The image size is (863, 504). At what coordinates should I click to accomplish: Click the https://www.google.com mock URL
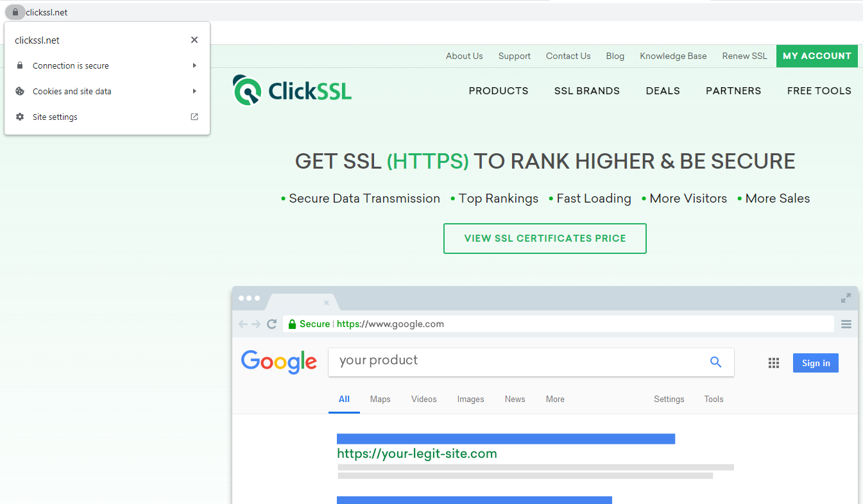[390, 324]
